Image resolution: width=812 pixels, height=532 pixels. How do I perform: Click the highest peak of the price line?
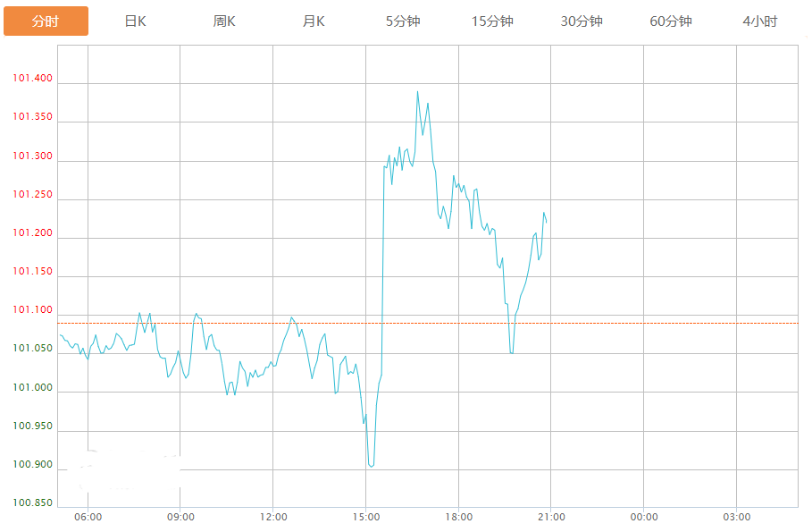[x=417, y=91]
